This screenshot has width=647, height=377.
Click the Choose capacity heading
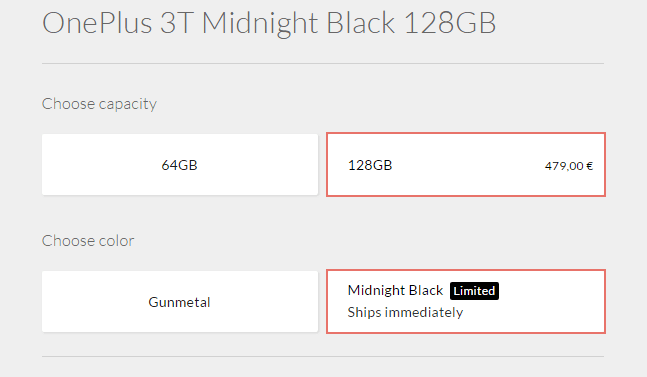[x=99, y=104]
